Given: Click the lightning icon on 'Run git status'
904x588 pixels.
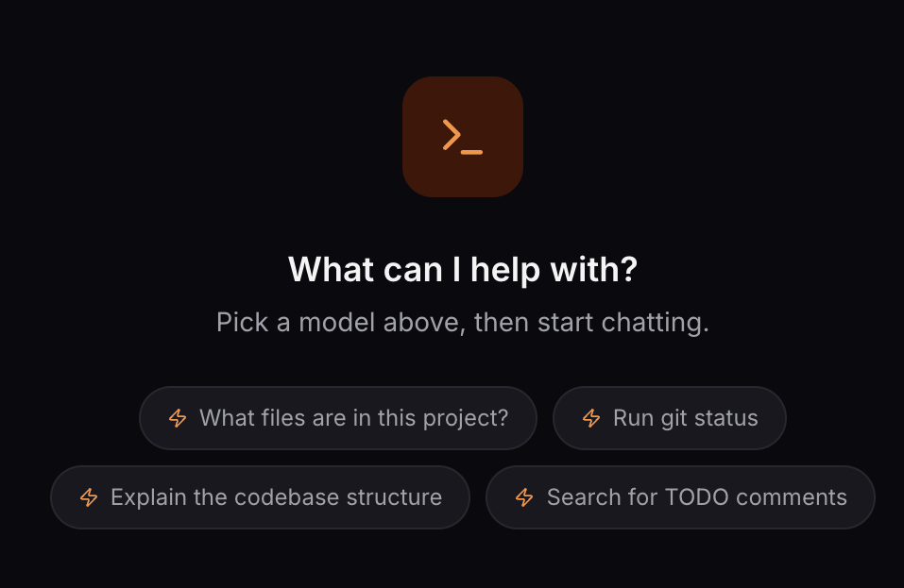Looking at the screenshot, I should click(x=591, y=418).
